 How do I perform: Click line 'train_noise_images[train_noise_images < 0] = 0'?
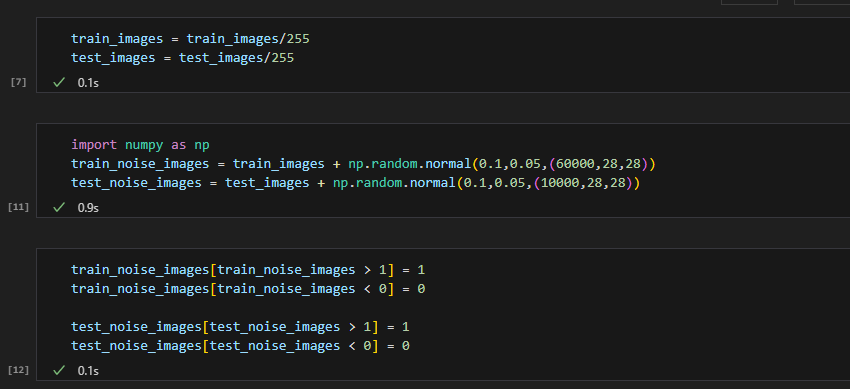pyautogui.click(x=248, y=289)
